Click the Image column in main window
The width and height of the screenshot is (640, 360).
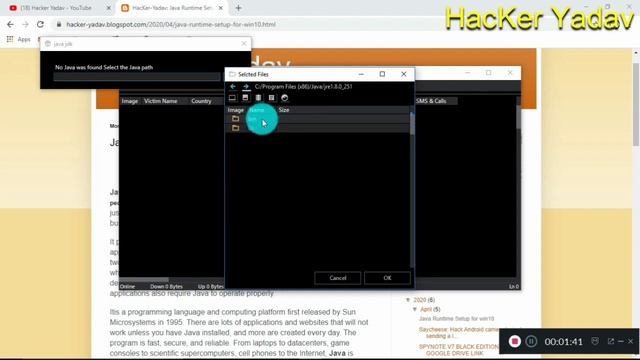tap(130, 101)
